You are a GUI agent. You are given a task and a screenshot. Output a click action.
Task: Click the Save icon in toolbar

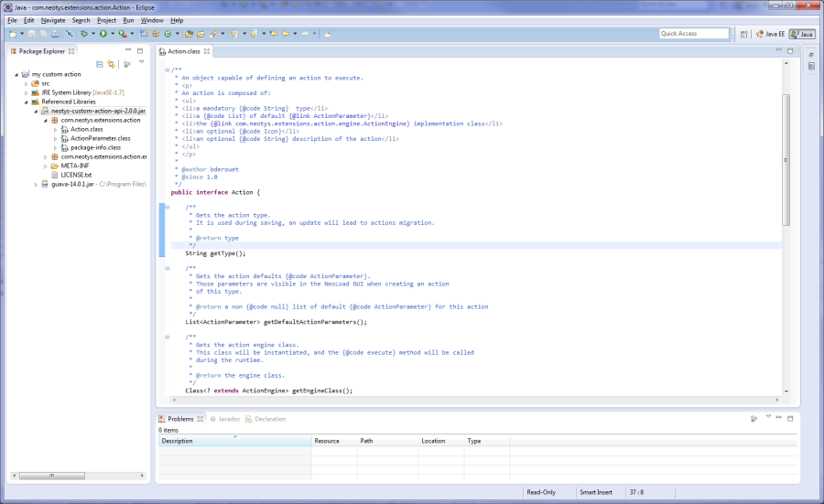tap(33, 34)
